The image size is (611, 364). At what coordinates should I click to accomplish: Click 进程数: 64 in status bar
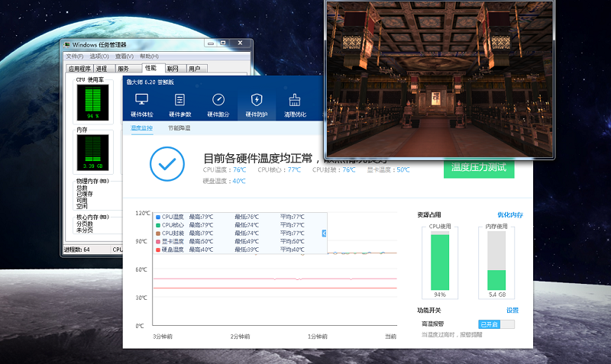click(77, 250)
